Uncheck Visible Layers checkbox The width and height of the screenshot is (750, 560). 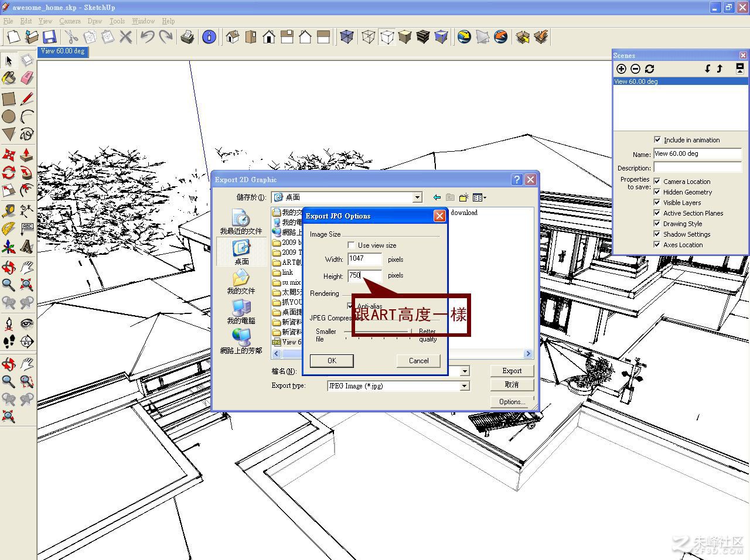pos(657,203)
